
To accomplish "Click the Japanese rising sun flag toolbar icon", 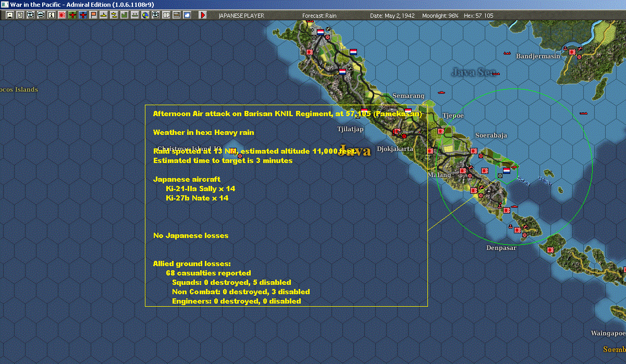I will pos(62,15).
